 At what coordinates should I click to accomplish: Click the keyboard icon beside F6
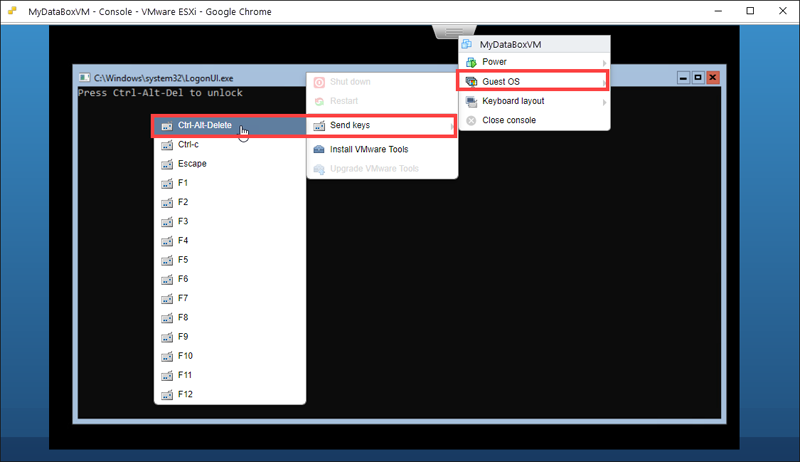pyautogui.click(x=167, y=279)
